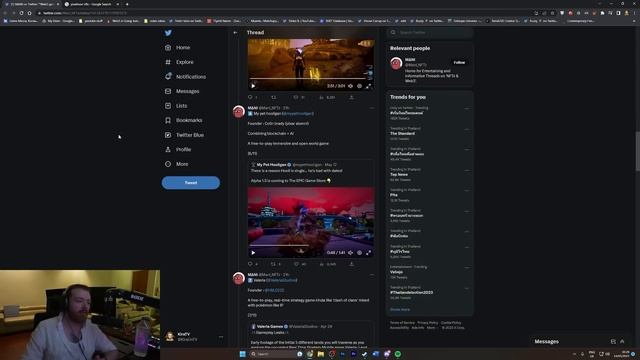
Task: Open The Standard trend
Action: (402, 133)
